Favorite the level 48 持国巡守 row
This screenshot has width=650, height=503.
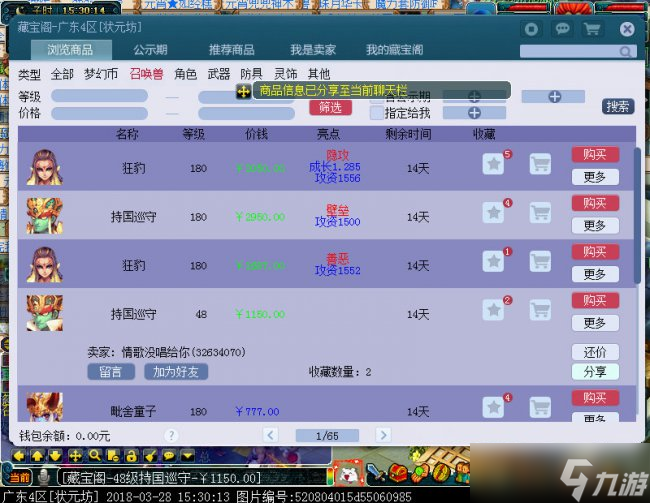tap(493, 310)
